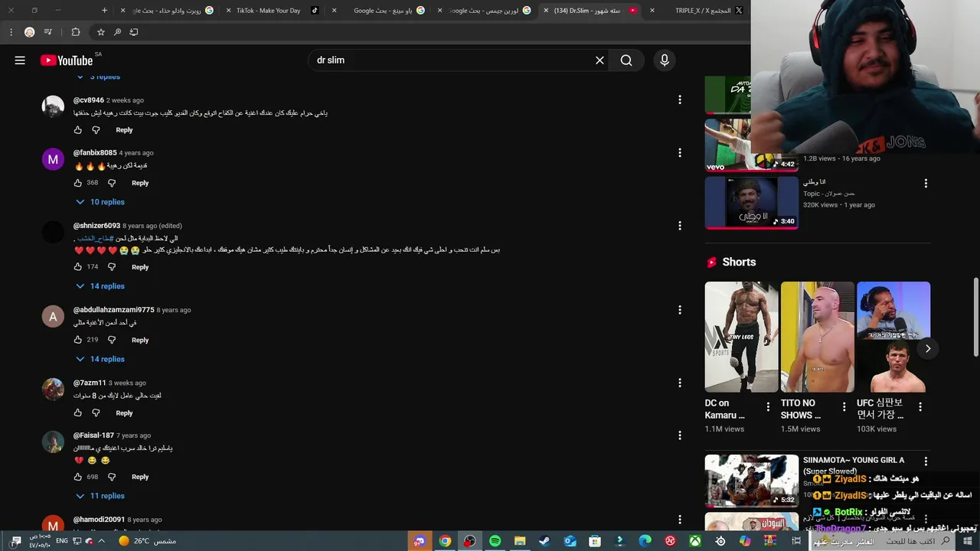
Task: Open the SIINAMOTA Young Girl A thumbnail
Action: tap(751, 481)
